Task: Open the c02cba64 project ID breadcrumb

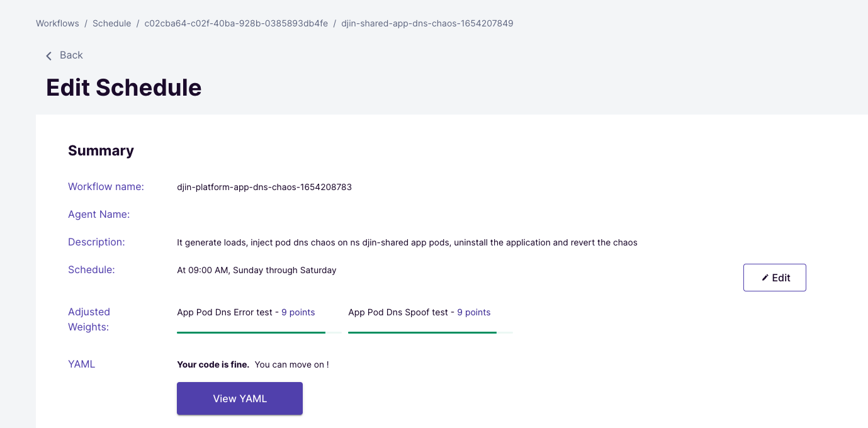Action: (x=236, y=23)
